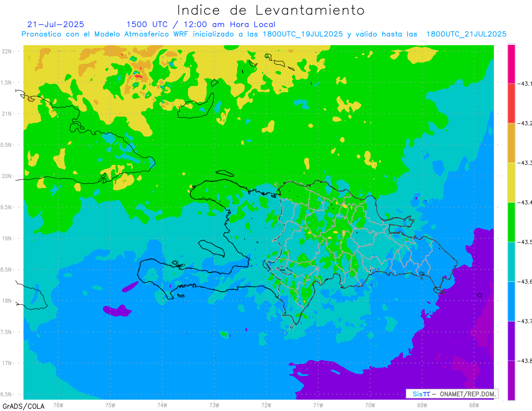532x411 pixels.
Task: Click the "68W" longitude label
Action: [474, 405]
